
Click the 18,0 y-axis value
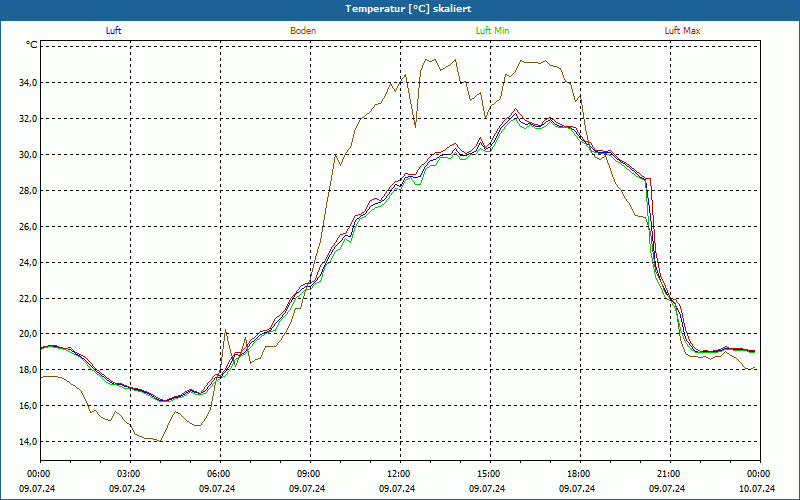pos(28,369)
